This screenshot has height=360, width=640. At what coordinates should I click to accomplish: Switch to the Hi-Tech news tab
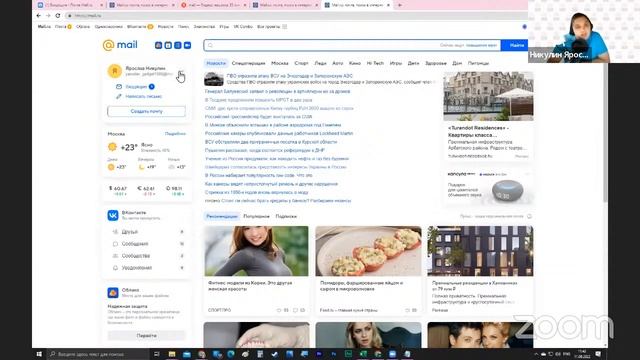[x=375, y=63]
